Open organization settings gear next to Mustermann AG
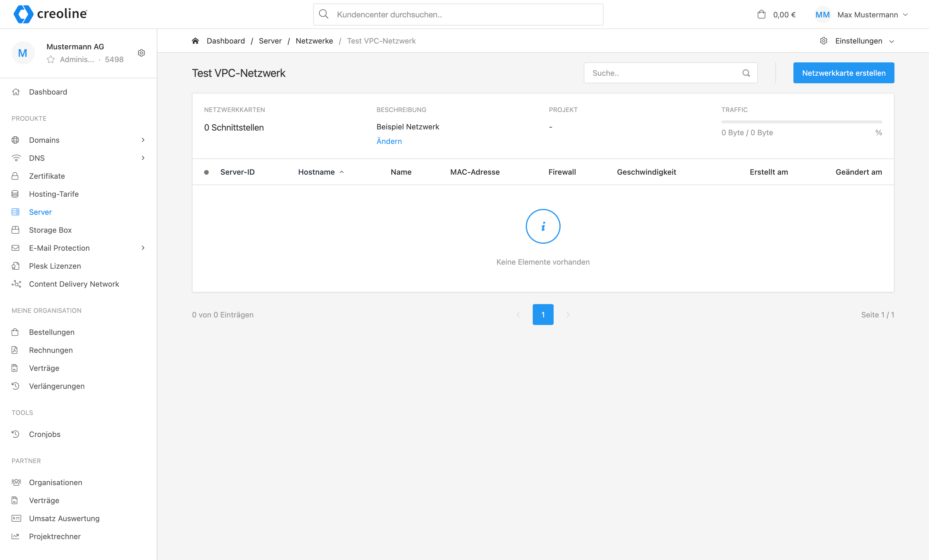 (141, 53)
